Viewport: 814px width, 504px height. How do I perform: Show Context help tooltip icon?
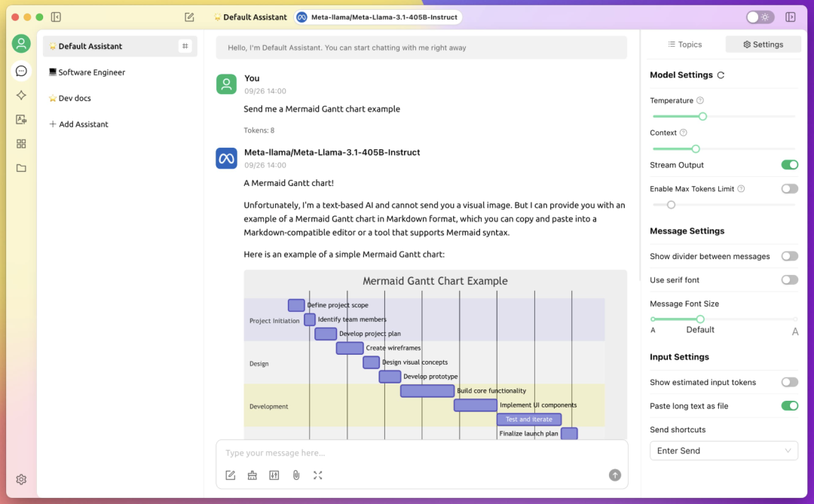683,133
